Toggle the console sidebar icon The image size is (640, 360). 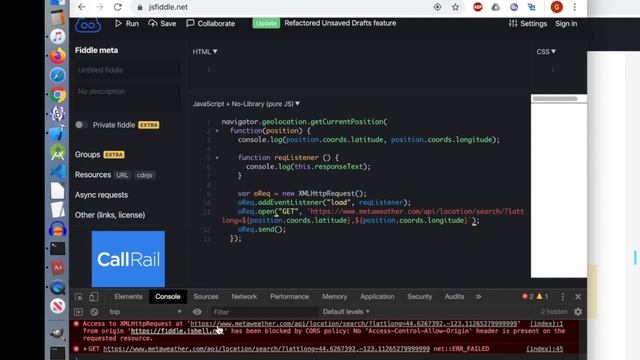(78, 312)
